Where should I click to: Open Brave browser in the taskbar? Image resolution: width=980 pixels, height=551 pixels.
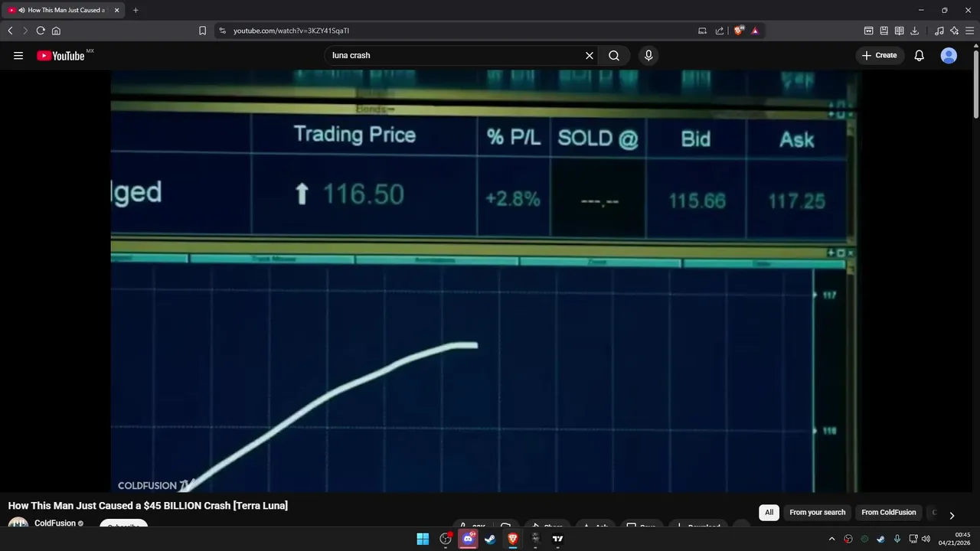pos(513,539)
